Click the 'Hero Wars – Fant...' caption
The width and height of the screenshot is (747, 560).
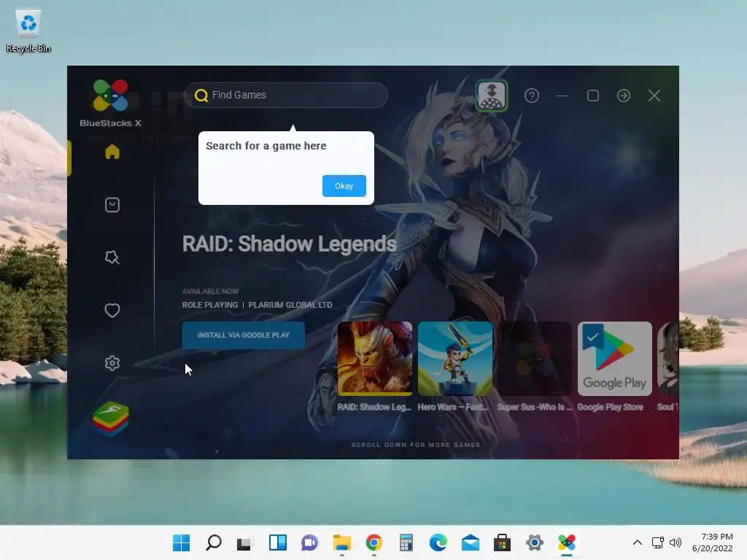(453, 407)
